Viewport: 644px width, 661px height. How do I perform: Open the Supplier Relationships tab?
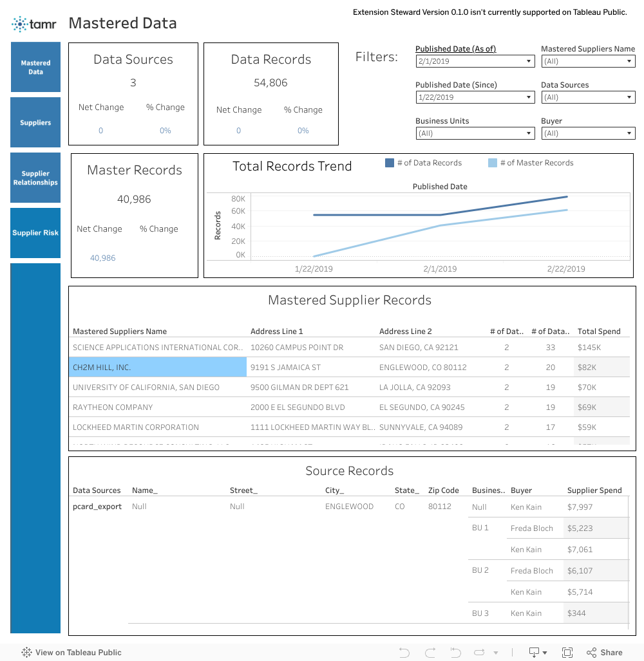[x=35, y=178]
